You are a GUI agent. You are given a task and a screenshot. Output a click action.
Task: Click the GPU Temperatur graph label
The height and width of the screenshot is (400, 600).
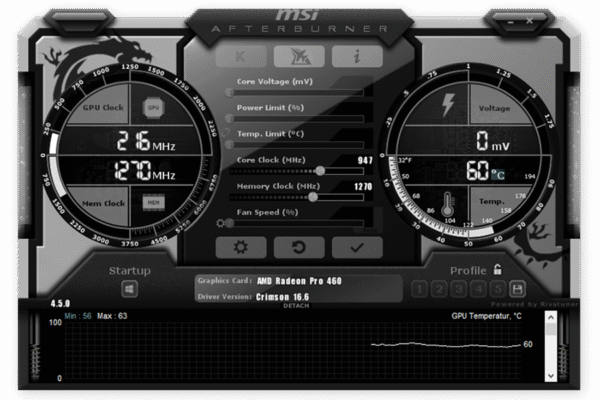[x=486, y=316]
